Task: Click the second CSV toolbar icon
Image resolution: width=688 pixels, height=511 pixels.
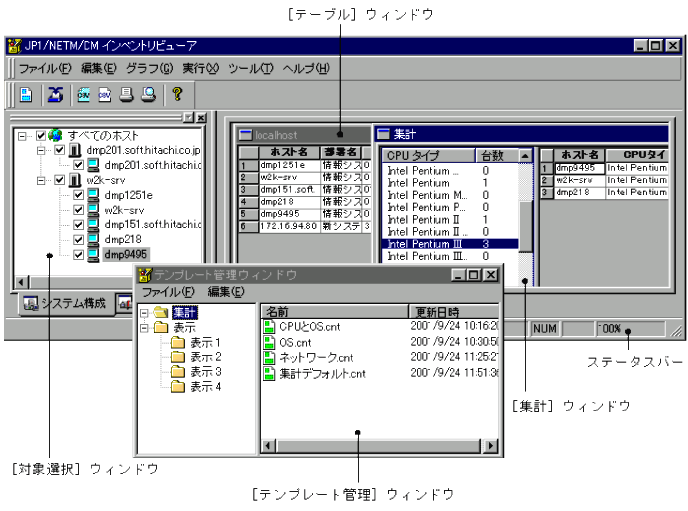Action: pos(104,94)
